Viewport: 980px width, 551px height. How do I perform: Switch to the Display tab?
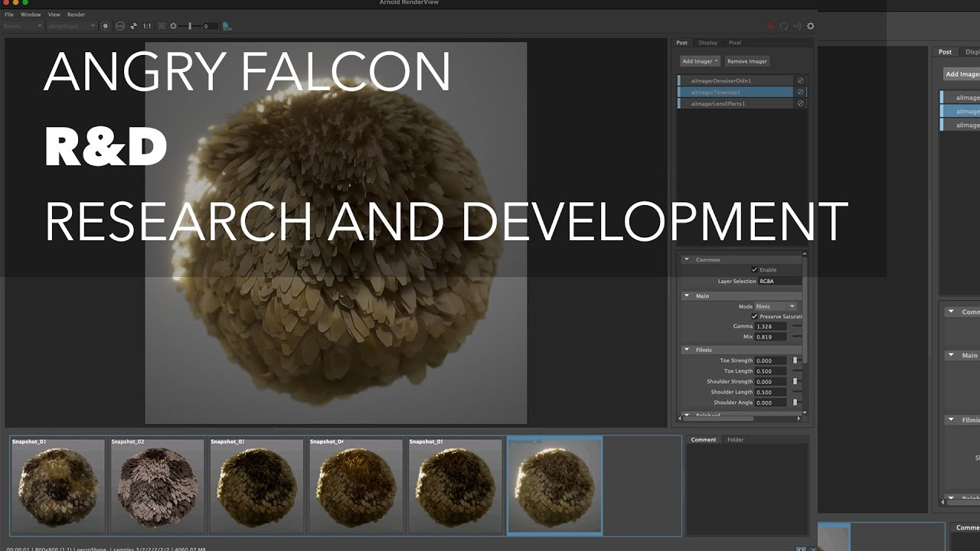tap(707, 43)
